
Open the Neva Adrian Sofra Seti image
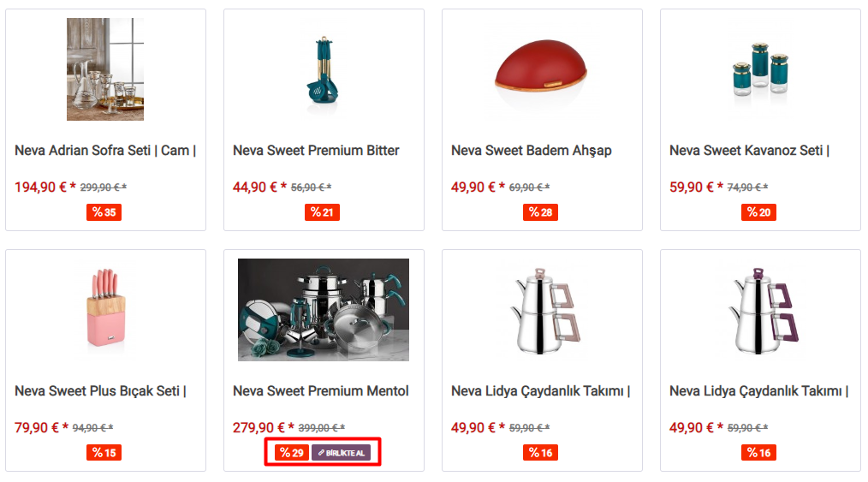tap(105, 69)
